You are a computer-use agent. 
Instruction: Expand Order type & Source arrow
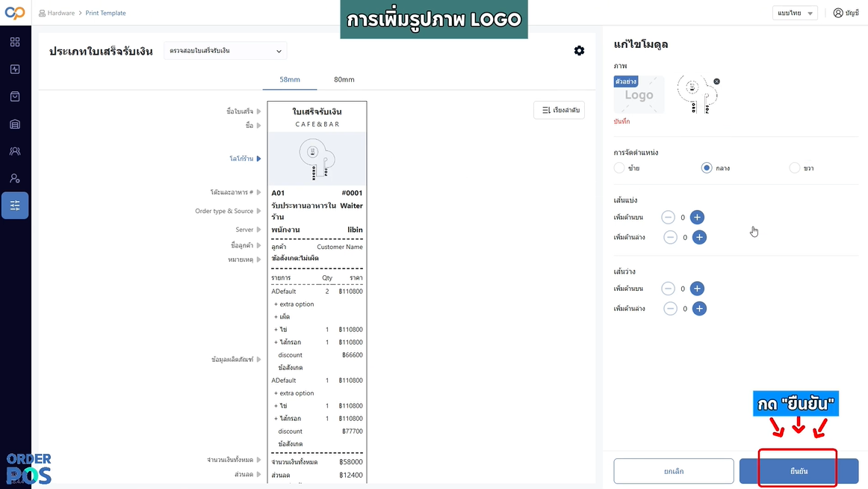[258, 211]
